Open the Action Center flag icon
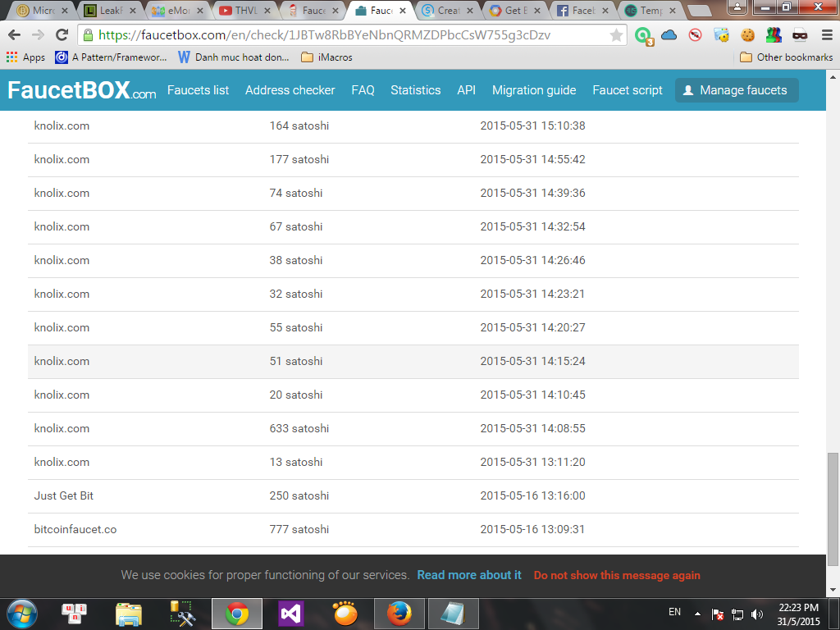Viewport: 840px width, 630px height. tap(718, 614)
